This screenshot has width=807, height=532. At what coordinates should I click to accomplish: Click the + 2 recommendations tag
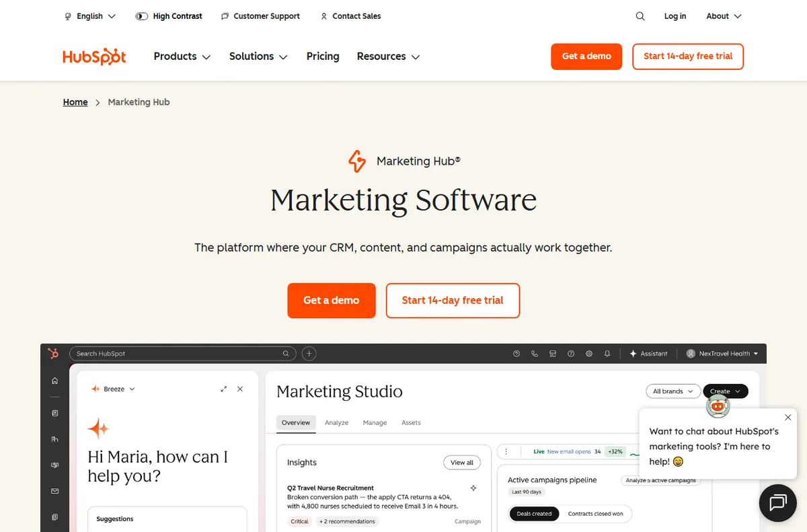(348, 521)
